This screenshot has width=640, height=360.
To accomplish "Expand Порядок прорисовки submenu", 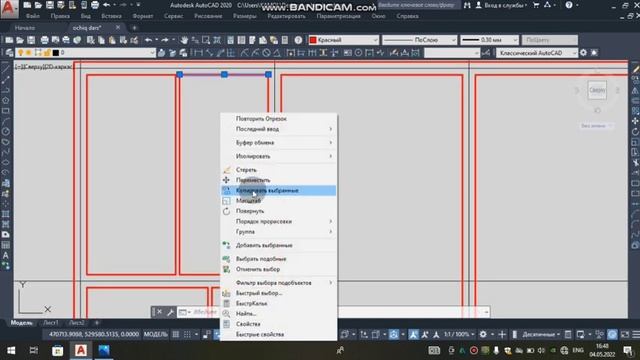I will coord(278,221).
